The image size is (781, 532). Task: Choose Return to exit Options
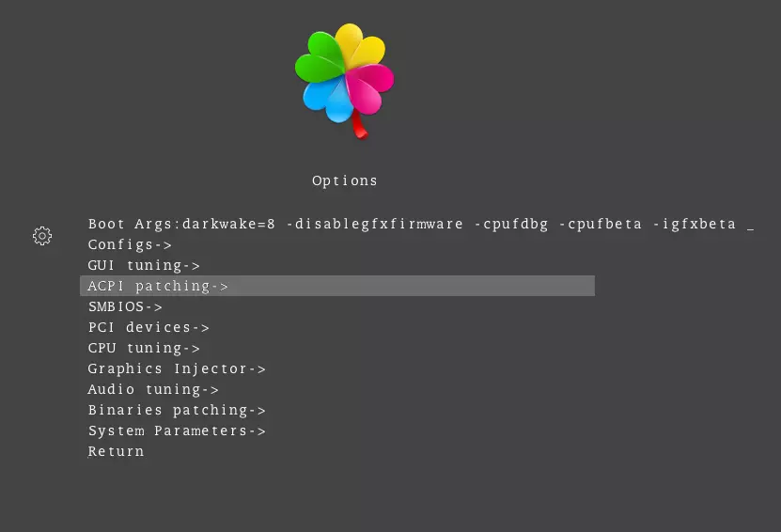pyautogui.click(x=117, y=452)
